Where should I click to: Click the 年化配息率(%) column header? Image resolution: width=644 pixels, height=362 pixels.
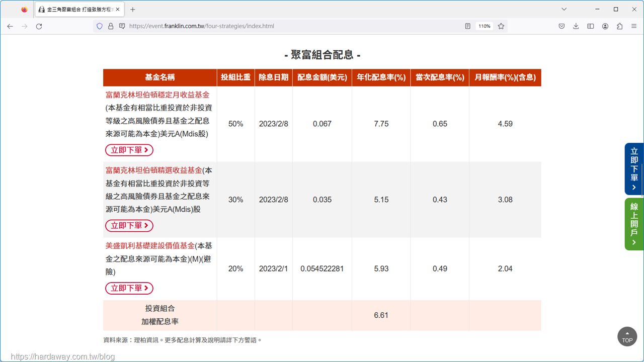pyautogui.click(x=381, y=77)
